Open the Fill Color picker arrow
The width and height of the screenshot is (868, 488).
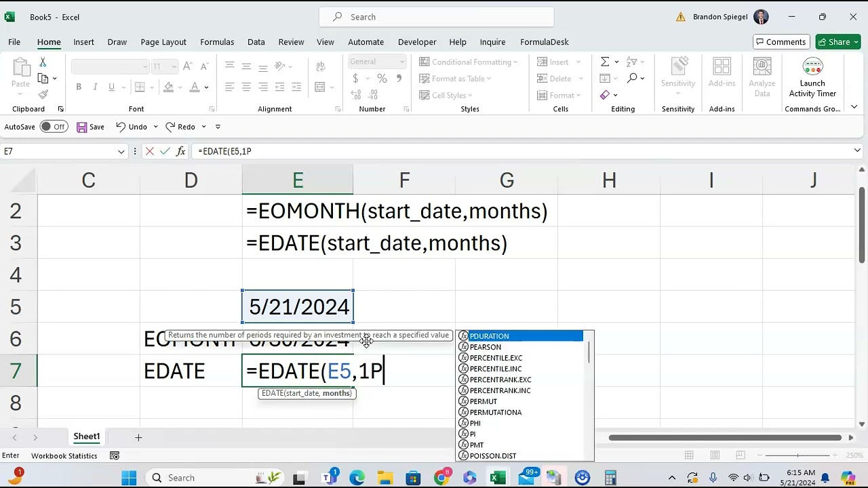(x=180, y=87)
